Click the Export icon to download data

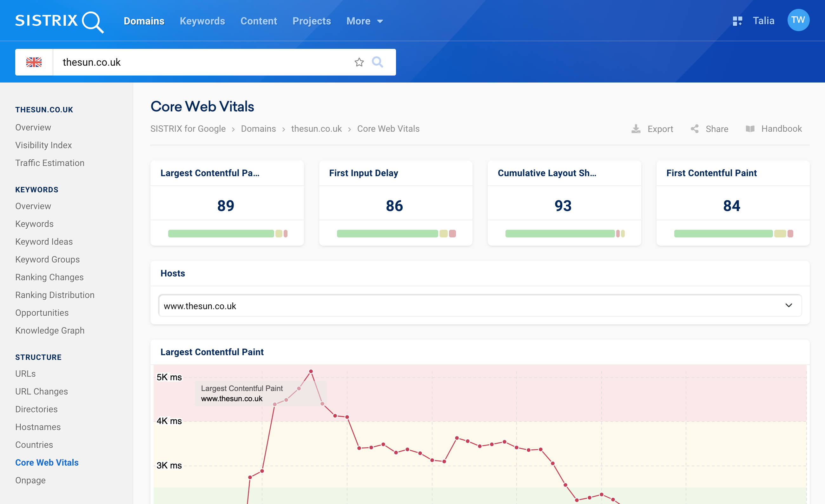(637, 129)
